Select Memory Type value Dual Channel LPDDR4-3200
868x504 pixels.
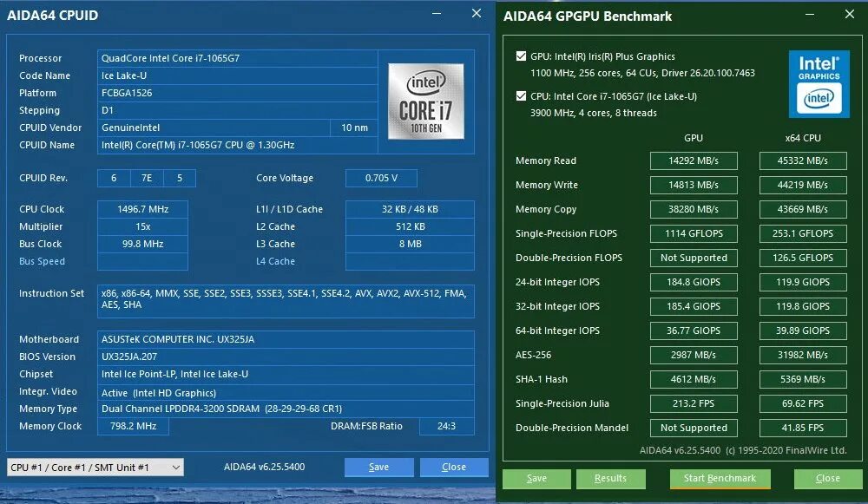(286, 409)
